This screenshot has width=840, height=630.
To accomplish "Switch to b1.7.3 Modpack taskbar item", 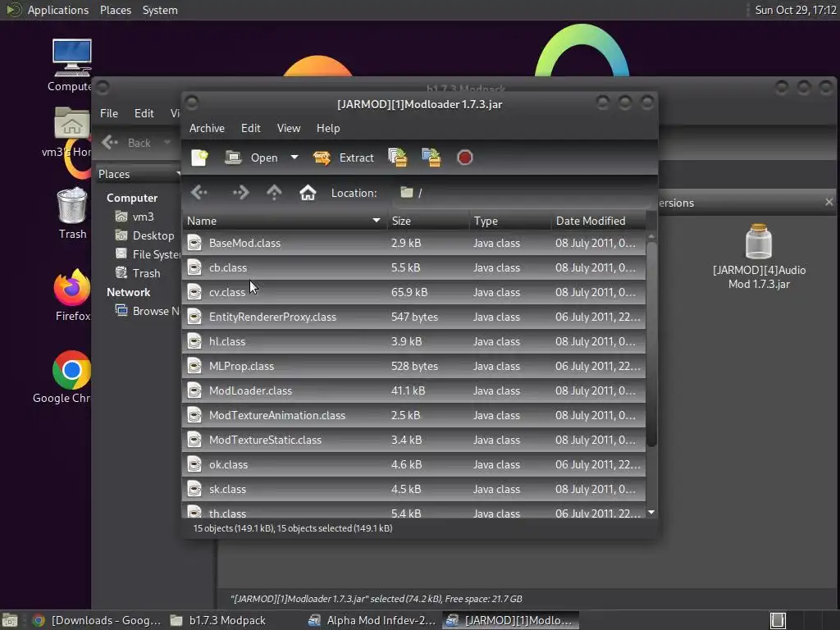I will pyautogui.click(x=217, y=620).
